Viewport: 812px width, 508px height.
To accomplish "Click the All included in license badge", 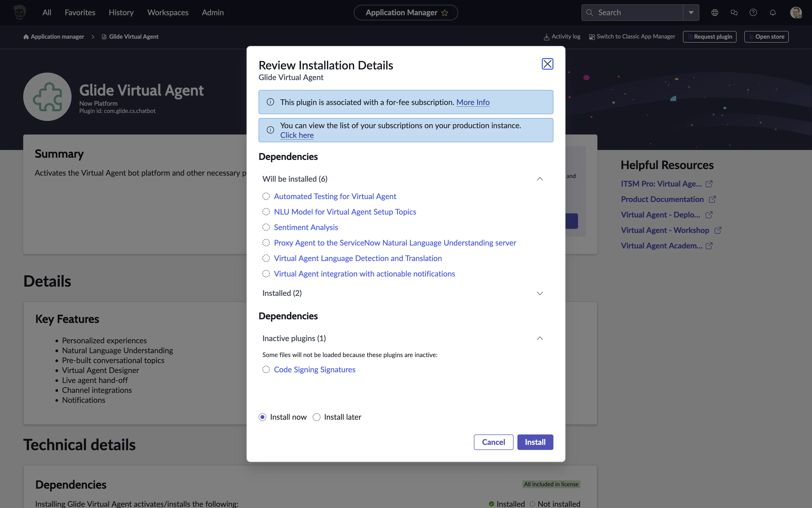I will click(x=551, y=484).
